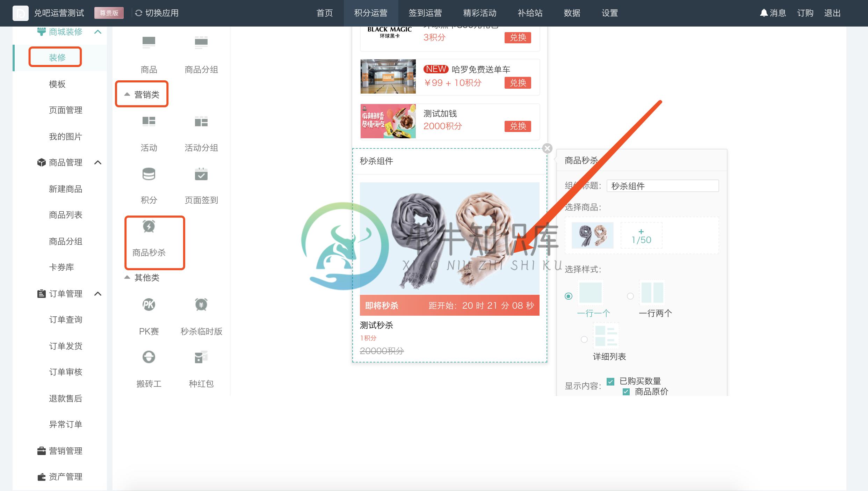Add a product via the plus 1/50 tile
This screenshot has height=491, width=868.
[641, 236]
